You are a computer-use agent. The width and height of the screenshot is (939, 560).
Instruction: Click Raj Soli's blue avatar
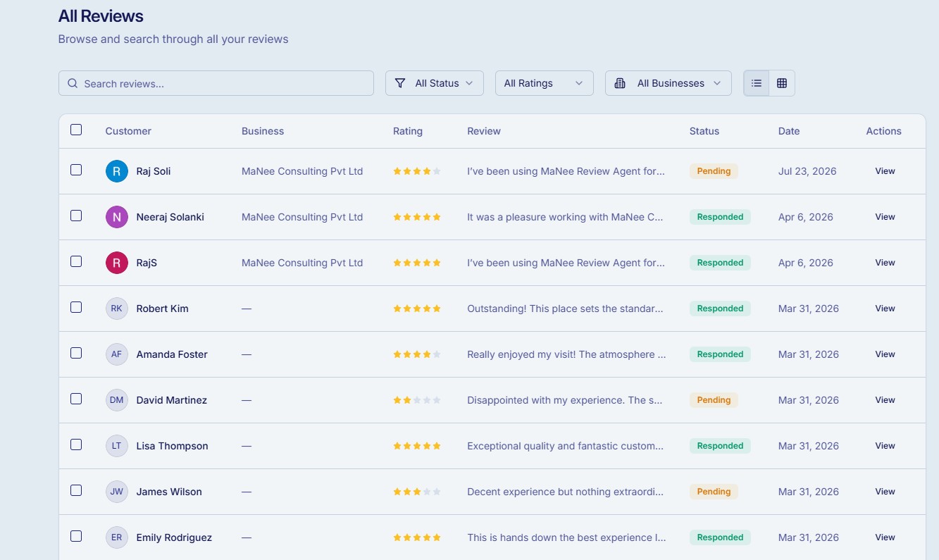coord(117,171)
